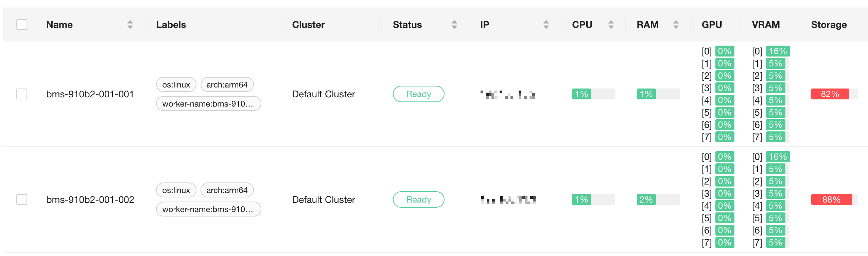
Task: Sort workers by RAM usage arrows
Action: click(676, 25)
